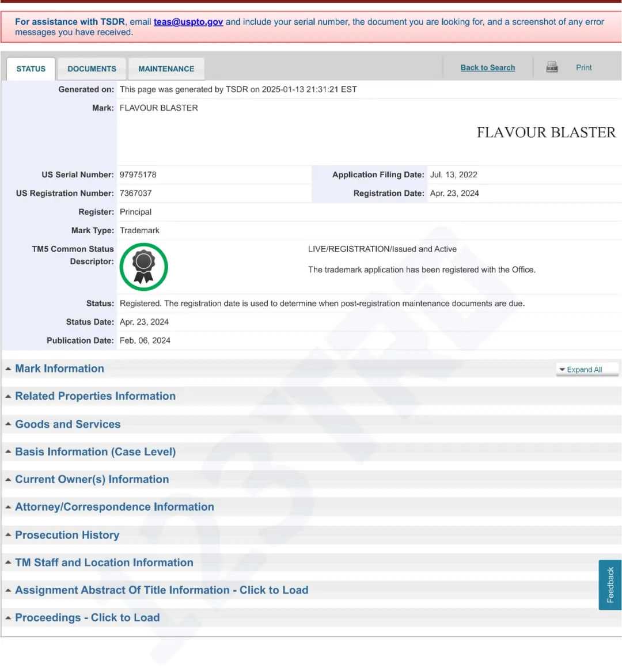Switch to the STATUS tab

(31, 69)
